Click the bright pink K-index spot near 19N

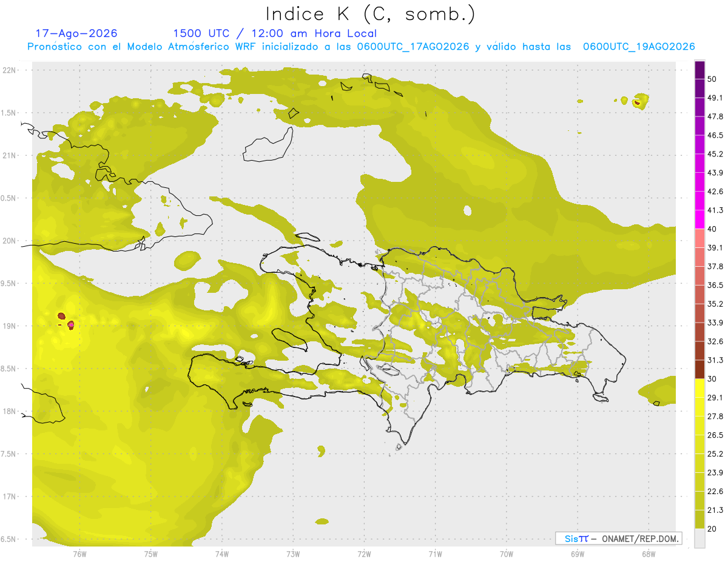tap(71, 325)
